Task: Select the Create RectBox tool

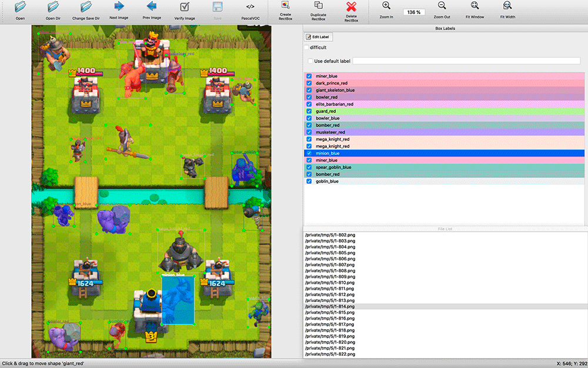Action: pyautogui.click(x=285, y=5)
